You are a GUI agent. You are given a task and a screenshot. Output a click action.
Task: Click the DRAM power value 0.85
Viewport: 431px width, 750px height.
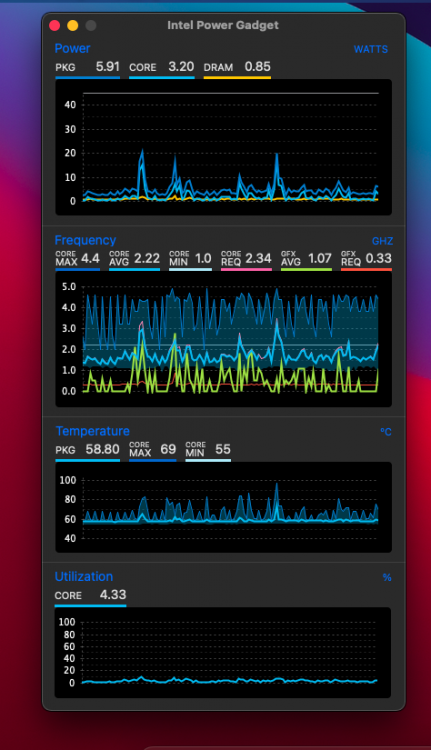(258, 66)
